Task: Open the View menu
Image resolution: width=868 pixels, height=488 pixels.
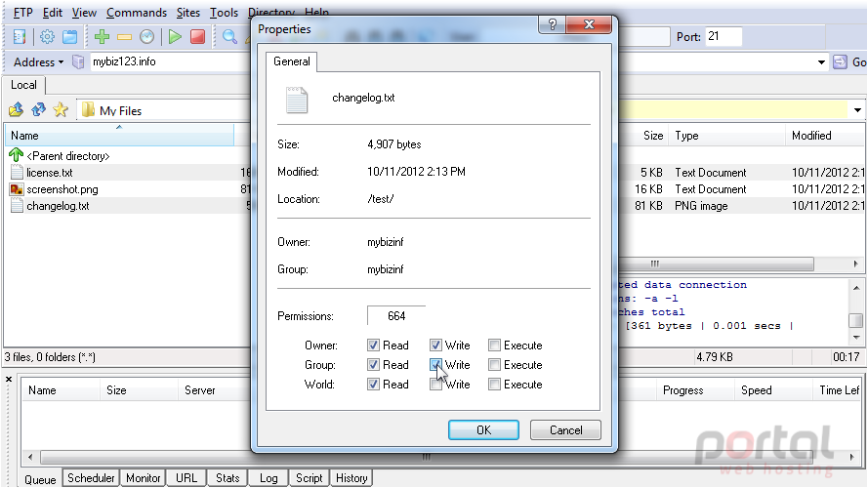Action: tap(84, 12)
